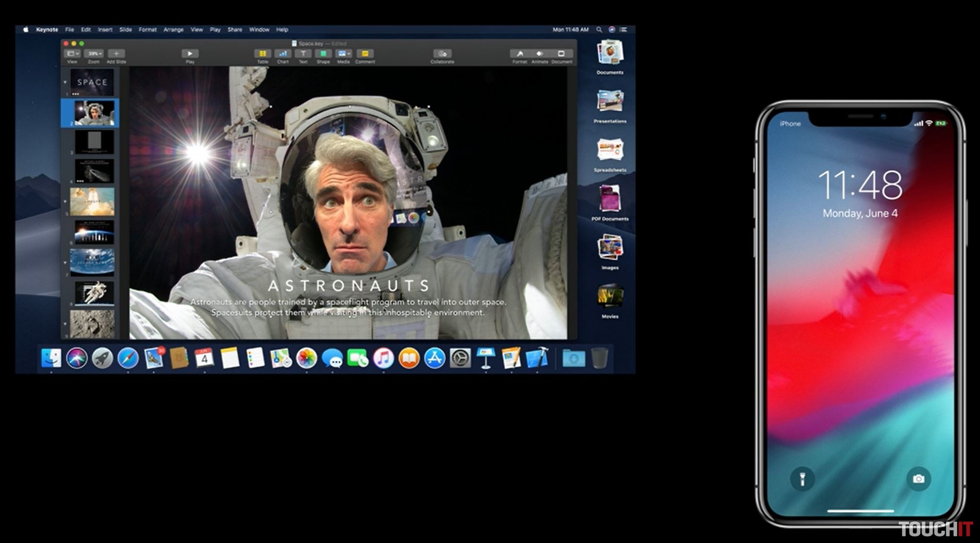Open the Slide menu in menu bar
This screenshot has height=543, width=980.
point(125,30)
